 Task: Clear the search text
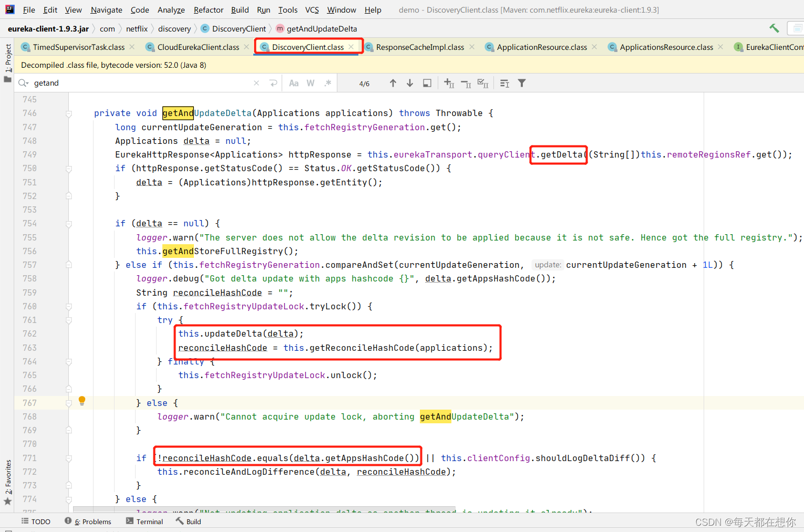pos(256,83)
